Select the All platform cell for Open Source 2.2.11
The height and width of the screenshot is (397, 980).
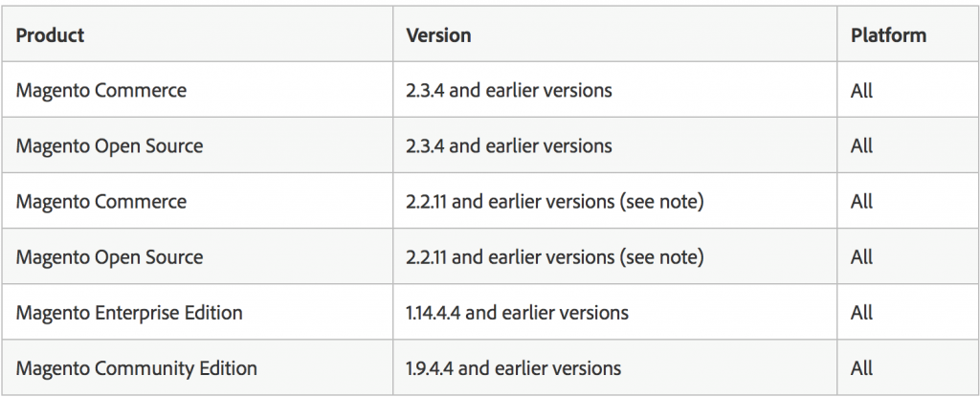[x=908, y=256]
